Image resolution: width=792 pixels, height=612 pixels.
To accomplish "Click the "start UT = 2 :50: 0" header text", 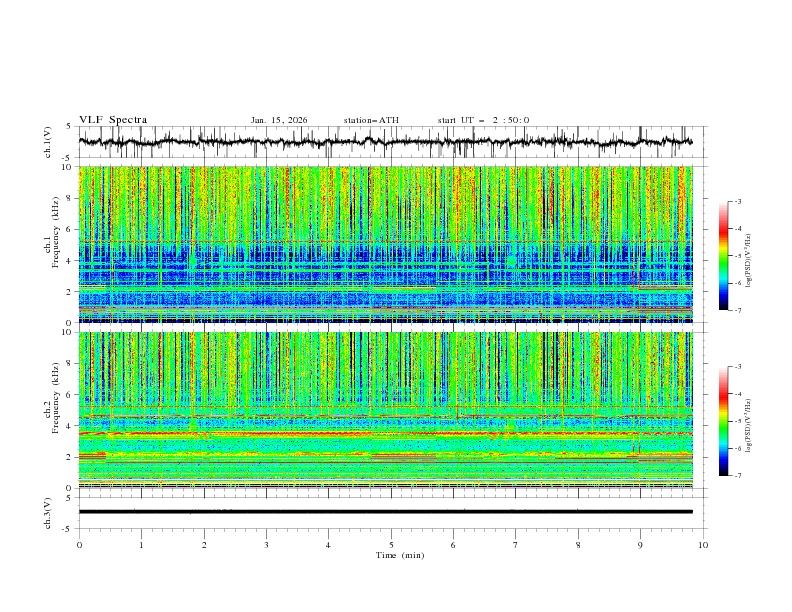I will (x=483, y=120).
